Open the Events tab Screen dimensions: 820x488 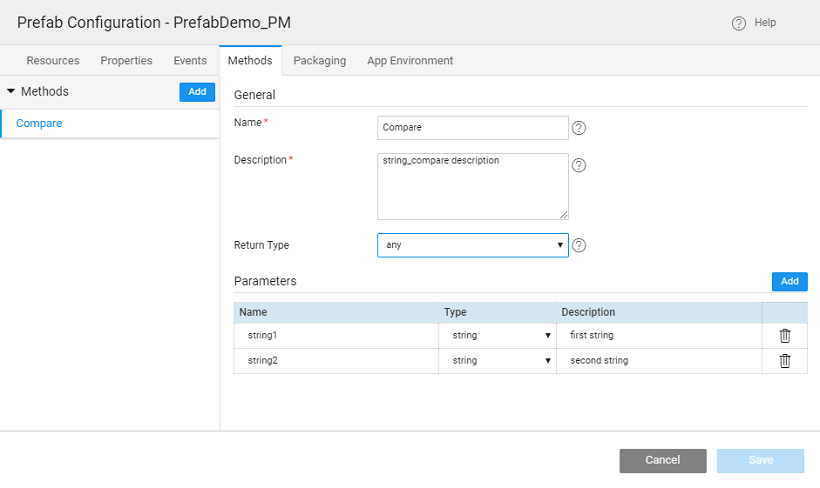pyautogui.click(x=190, y=60)
